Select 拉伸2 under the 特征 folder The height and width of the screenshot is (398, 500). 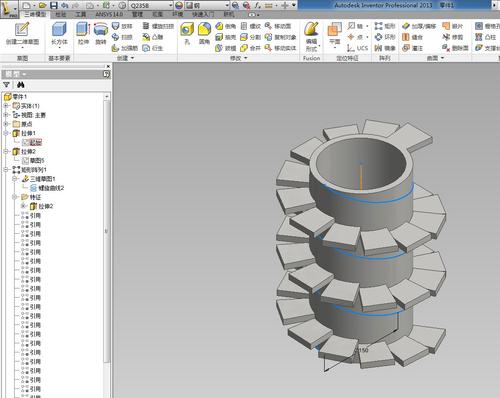pos(42,206)
